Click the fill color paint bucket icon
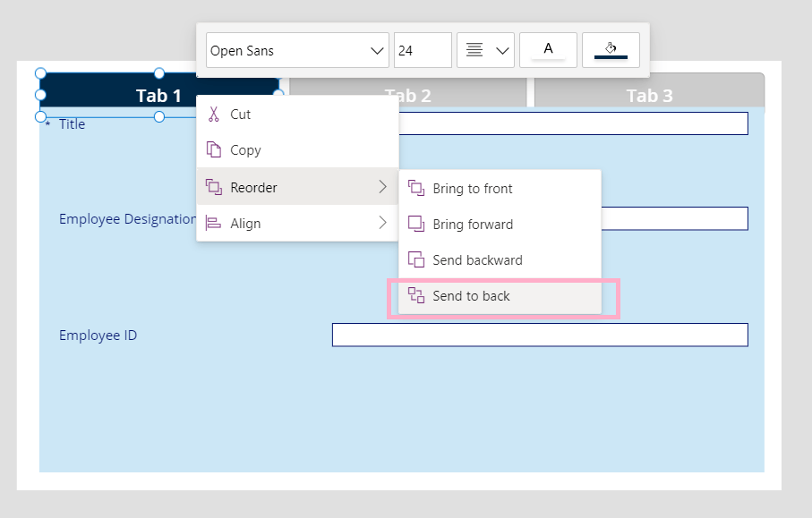Viewport: 812px width, 518px height. (611, 47)
